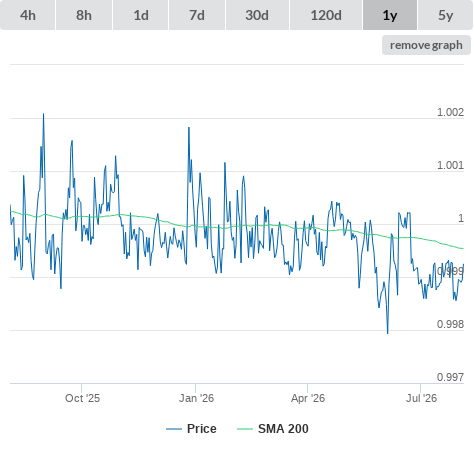Toggle the SMA 200 legend entry
The width and height of the screenshot is (474, 455).
[x=273, y=429]
